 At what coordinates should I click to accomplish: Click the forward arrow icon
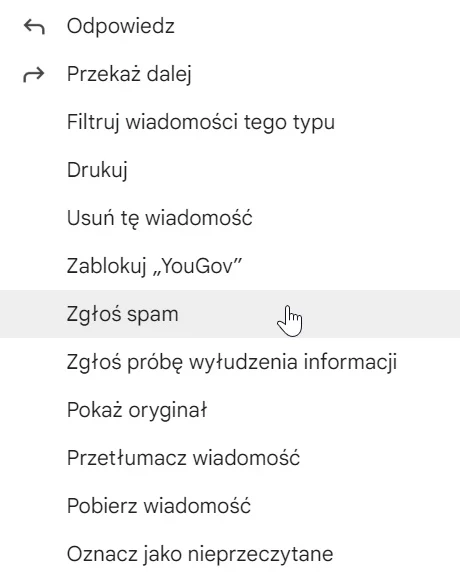click(x=34, y=75)
